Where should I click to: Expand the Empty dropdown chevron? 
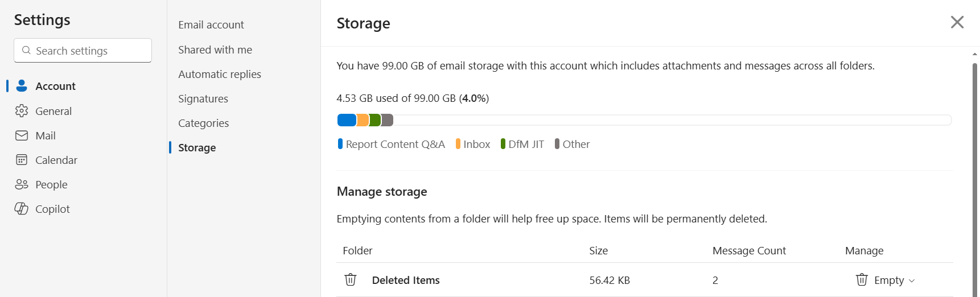(912, 280)
